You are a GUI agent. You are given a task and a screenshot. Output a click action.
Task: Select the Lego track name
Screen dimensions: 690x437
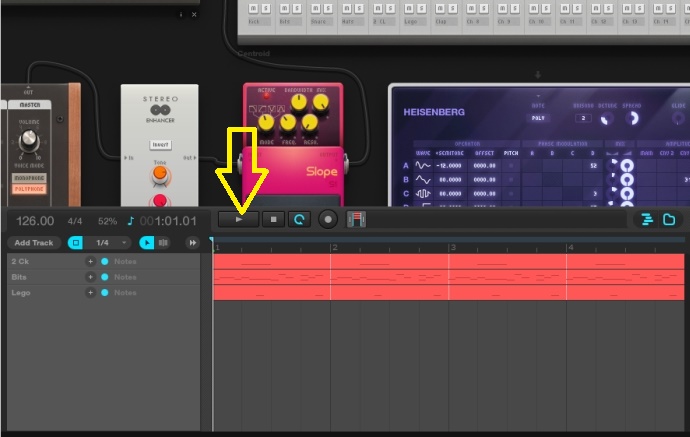[21, 293]
